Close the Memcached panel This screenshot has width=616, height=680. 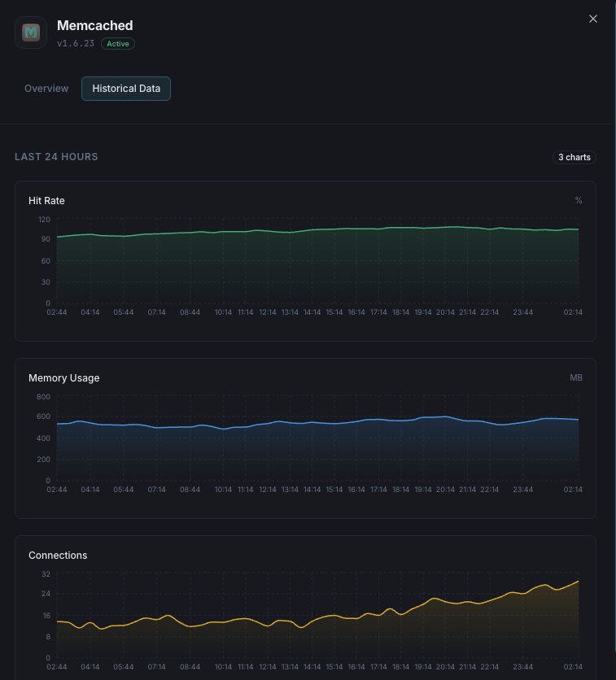(593, 19)
